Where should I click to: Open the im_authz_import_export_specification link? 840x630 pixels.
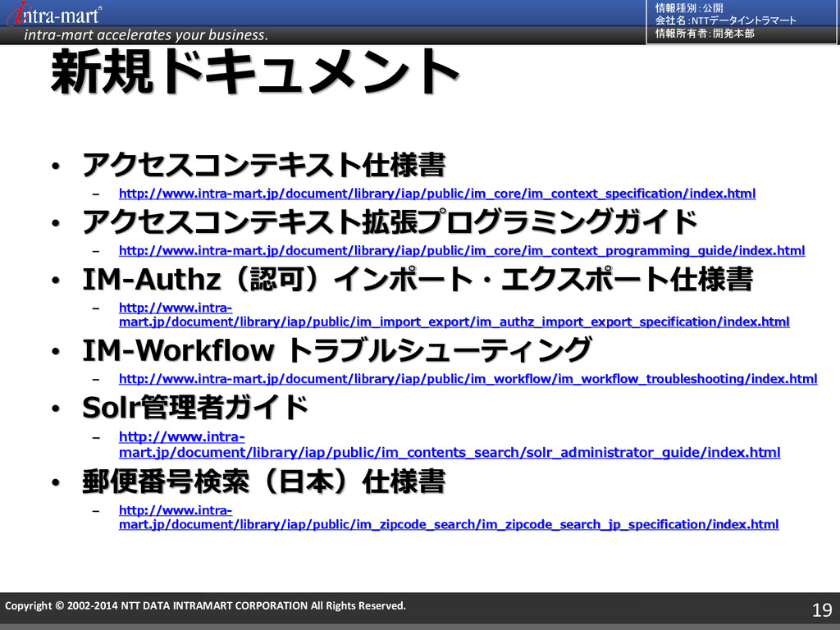point(454,315)
